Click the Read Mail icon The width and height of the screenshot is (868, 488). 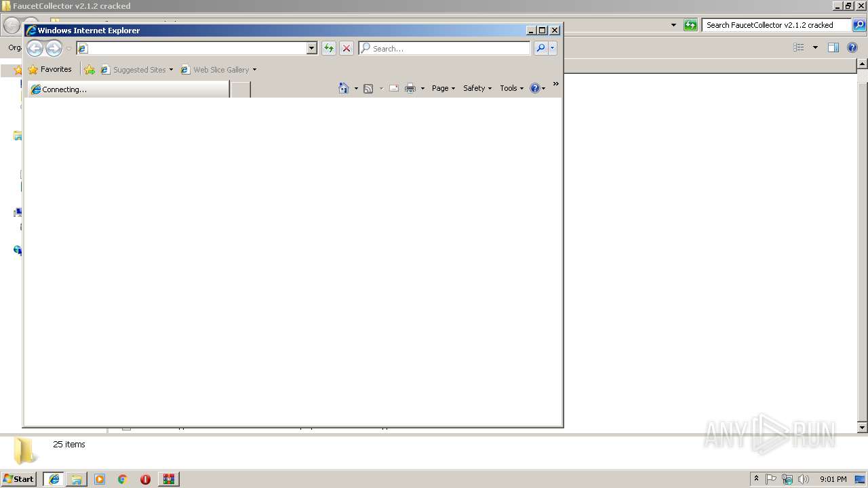pos(393,88)
